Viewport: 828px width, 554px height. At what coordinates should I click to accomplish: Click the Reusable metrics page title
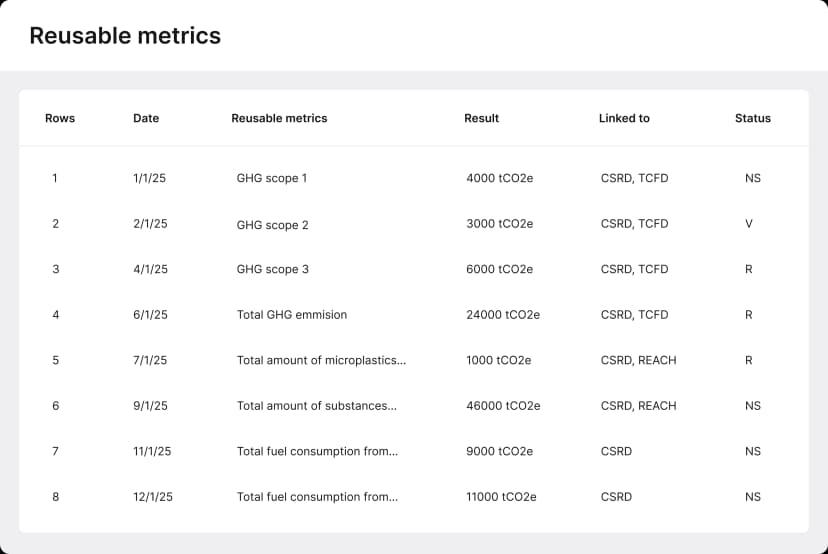(x=125, y=36)
